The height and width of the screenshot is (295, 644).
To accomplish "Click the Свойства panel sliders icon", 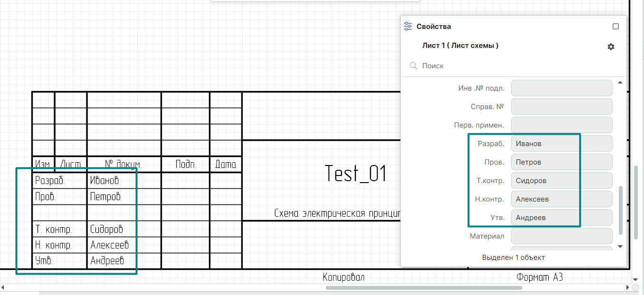I will point(407,27).
